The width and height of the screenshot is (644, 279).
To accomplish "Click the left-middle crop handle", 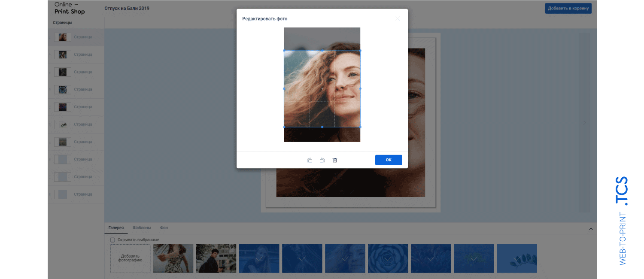I will click(x=284, y=89).
